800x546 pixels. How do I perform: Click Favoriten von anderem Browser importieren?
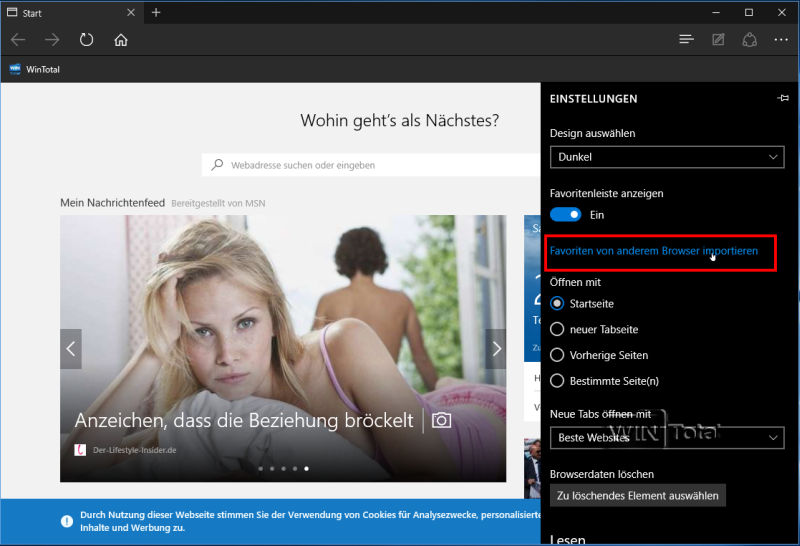pyautogui.click(x=654, y=251)
